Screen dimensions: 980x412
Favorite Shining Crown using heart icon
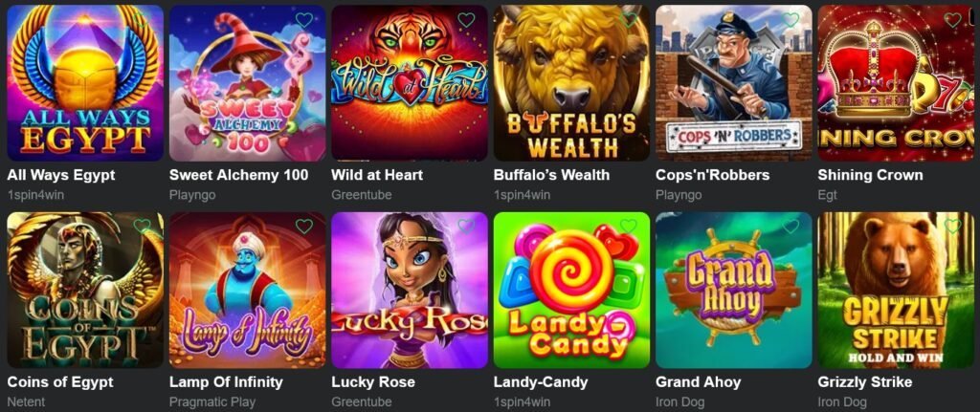click(x=952, y=20)
